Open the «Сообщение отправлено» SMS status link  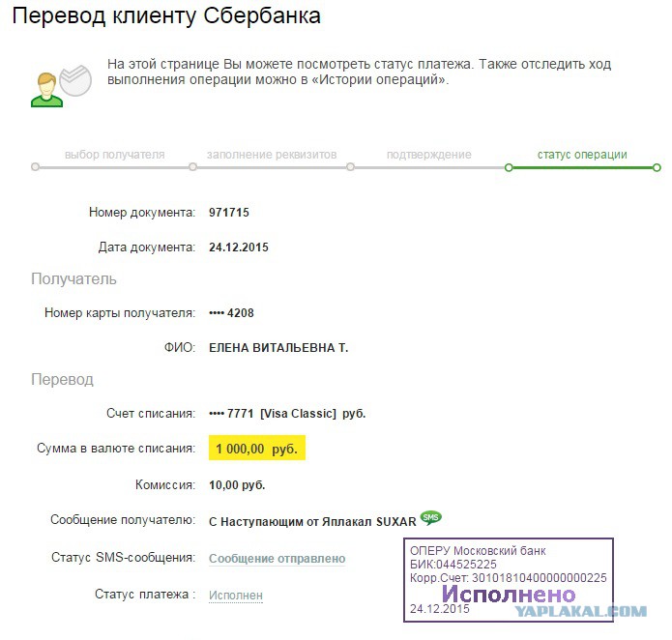[x=277, y=559]
